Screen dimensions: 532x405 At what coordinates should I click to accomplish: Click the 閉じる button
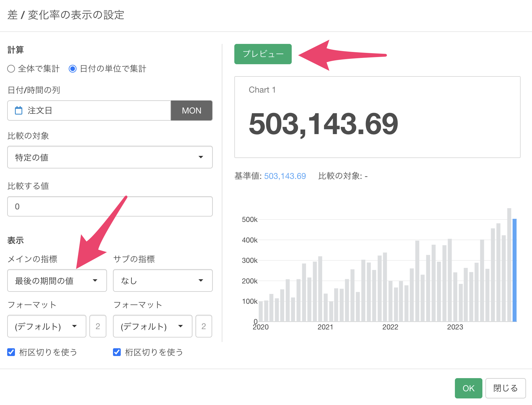click(505, 388)
